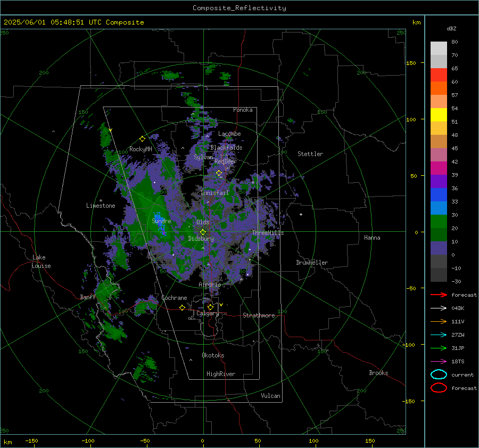Image resolution: width=479 pixels, height=448 pixels.
Task: Click the 42 dBZ pink color swatch
Action: [439, 154]
